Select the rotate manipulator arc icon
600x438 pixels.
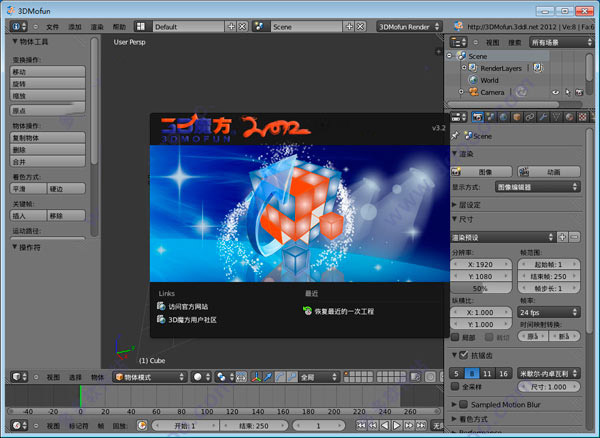(280, 377)
